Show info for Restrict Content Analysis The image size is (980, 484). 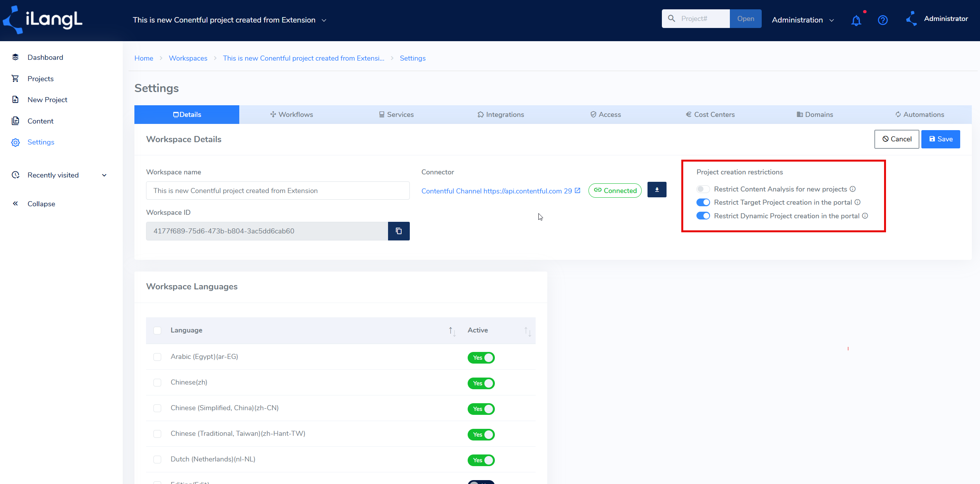point(853,189)
